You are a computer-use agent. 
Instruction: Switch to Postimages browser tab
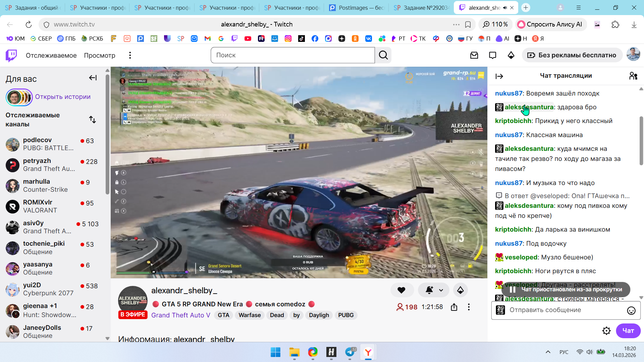[x=356, y=8]
